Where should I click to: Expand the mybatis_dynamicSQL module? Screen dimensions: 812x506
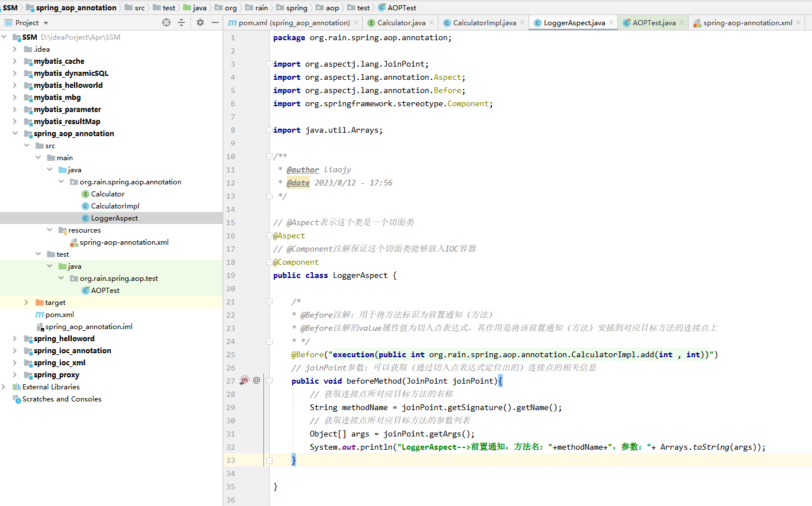point(15,74)
